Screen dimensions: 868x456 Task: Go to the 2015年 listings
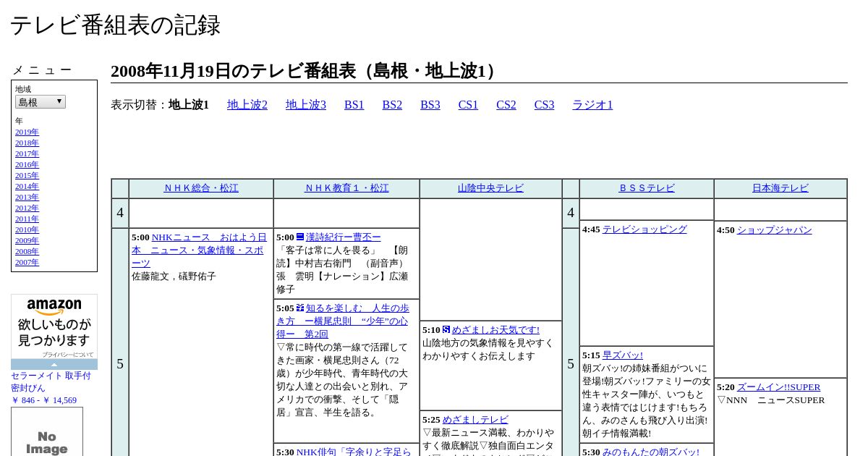(27, 175)
